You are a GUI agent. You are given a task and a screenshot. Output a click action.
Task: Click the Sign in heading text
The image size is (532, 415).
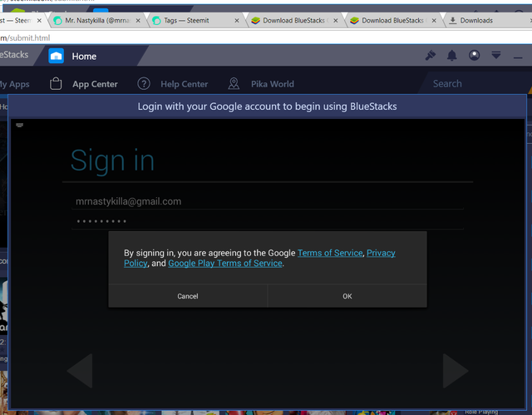[113, 161]
